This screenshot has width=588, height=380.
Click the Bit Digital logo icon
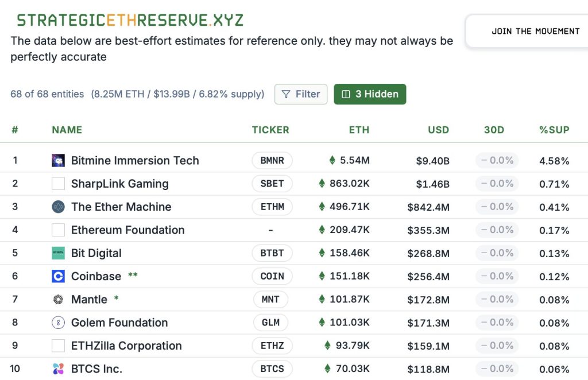click(x=58, y=253)
